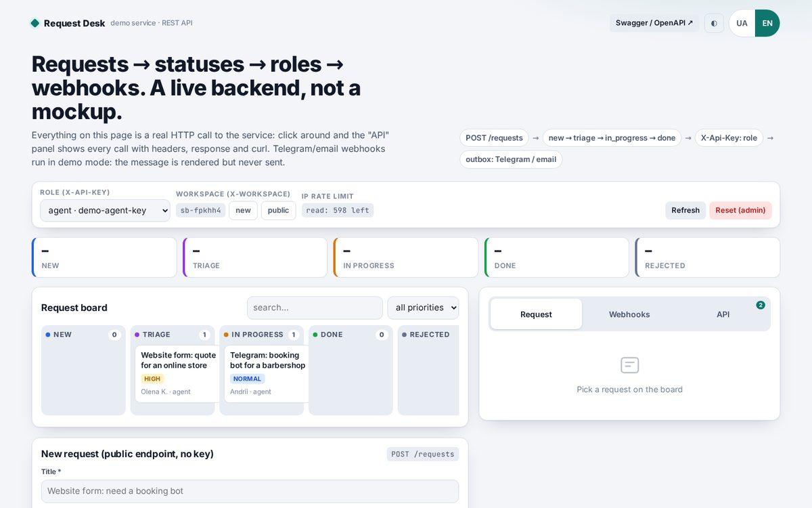Click the DONE column header
The height and width of the screenshot is (508, 812).
[351, 335]
